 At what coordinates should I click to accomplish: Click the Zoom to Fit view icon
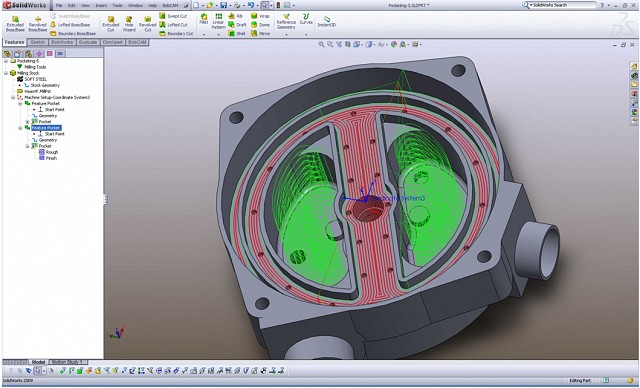point(321,44)
